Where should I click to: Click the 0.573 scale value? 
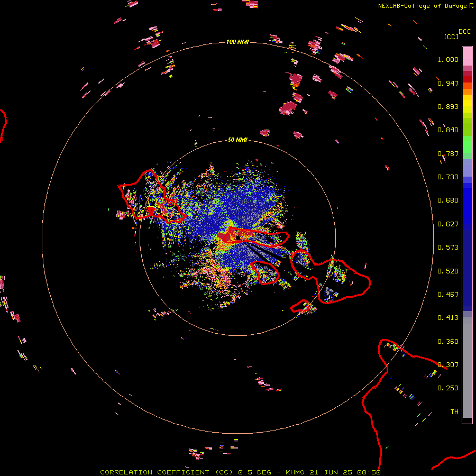click(x=448, y=248)
